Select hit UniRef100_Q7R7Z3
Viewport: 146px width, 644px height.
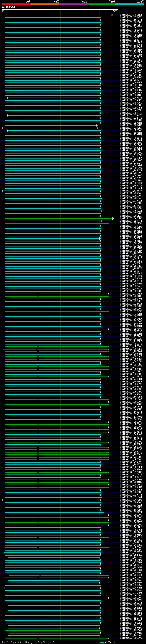[131, 163]
